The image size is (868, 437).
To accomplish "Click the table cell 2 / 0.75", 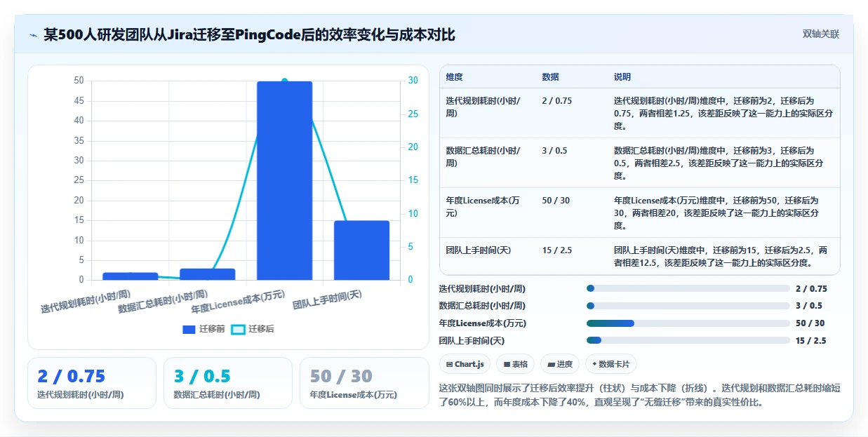I will [x=557, y=101].
